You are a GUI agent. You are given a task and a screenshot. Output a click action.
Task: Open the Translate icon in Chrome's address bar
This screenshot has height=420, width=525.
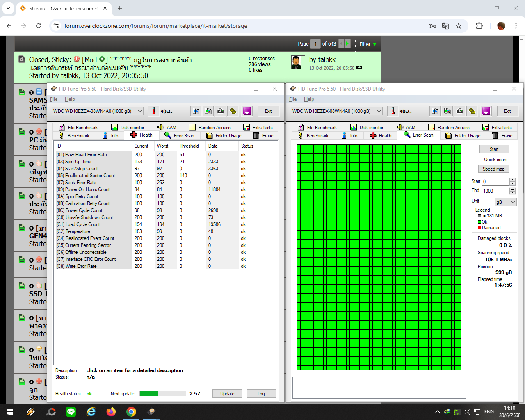click(x=445, y=26)
